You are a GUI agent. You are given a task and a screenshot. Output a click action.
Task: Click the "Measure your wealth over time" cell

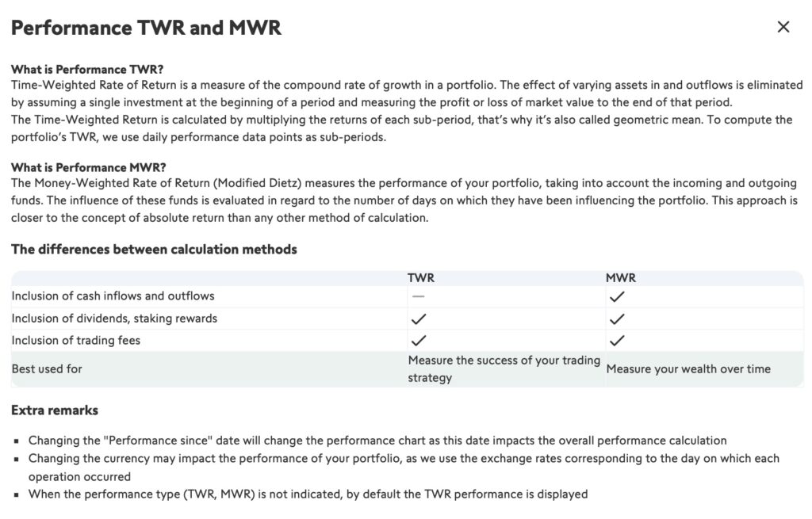click(x=688, y=369)
